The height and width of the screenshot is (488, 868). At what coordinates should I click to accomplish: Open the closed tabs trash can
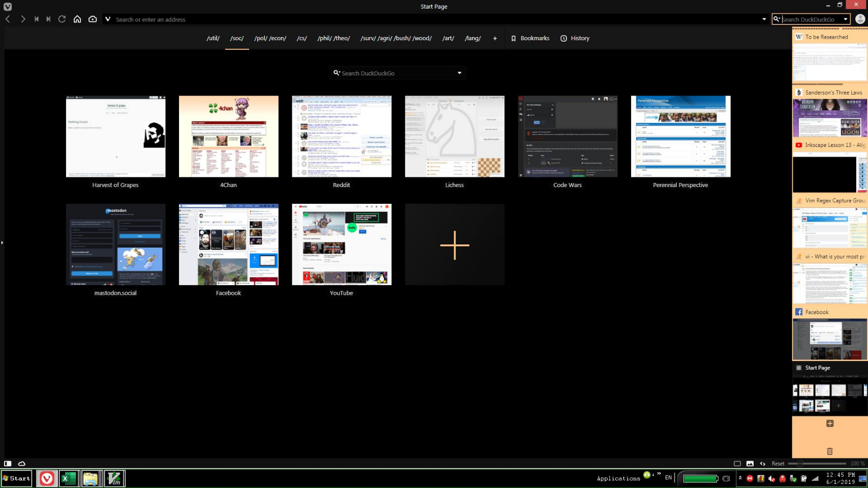830,451
